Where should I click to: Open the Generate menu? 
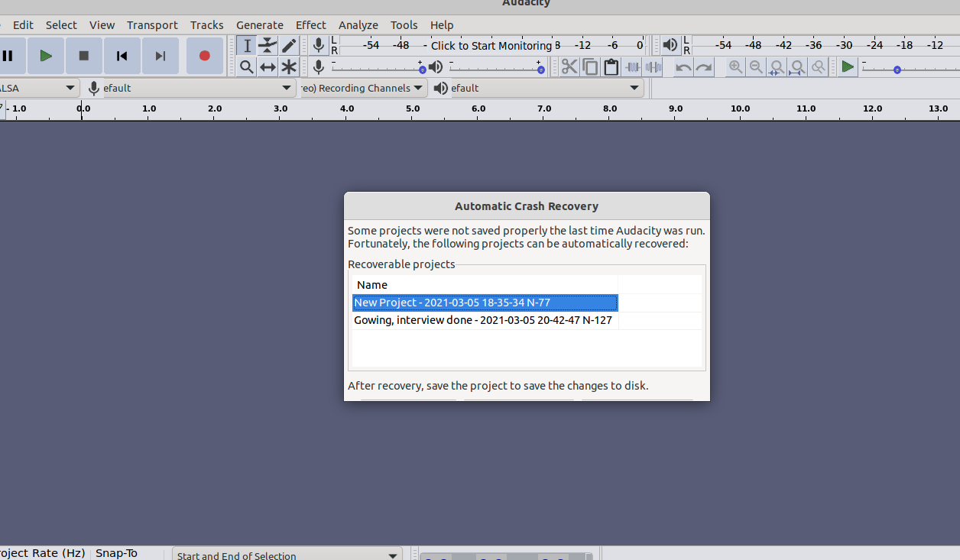click(260, 25)
